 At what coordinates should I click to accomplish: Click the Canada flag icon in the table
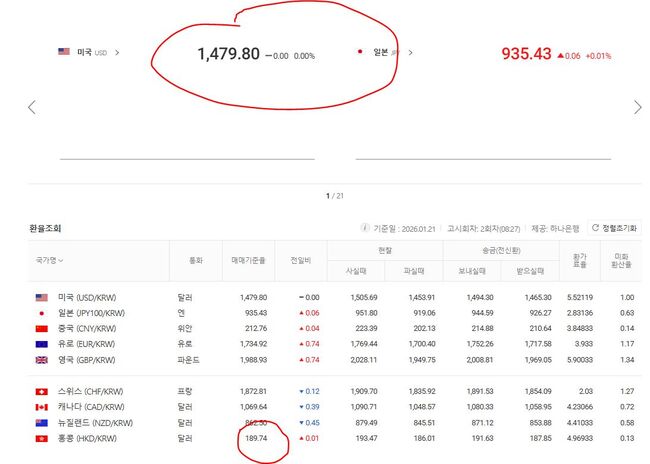coord(42,407)
